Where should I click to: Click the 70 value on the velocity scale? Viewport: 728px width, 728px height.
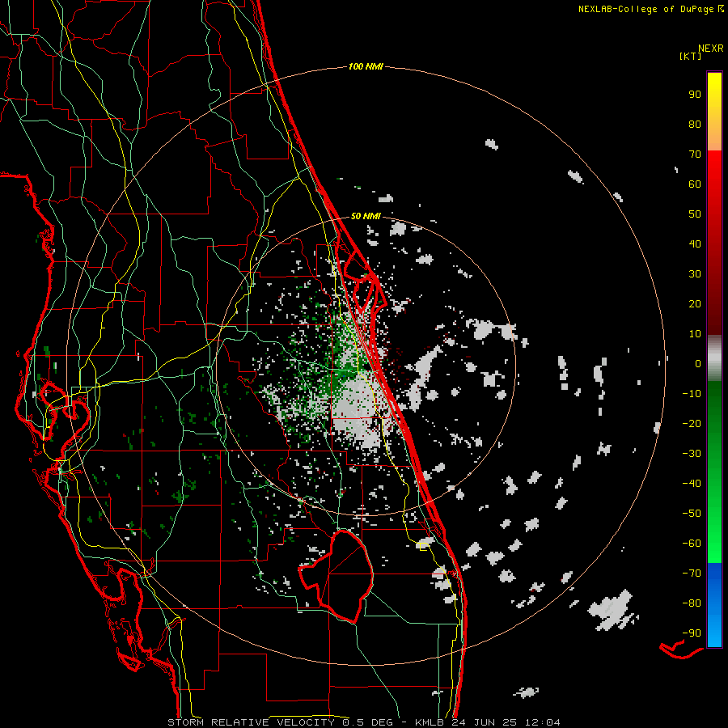[695, 154]
